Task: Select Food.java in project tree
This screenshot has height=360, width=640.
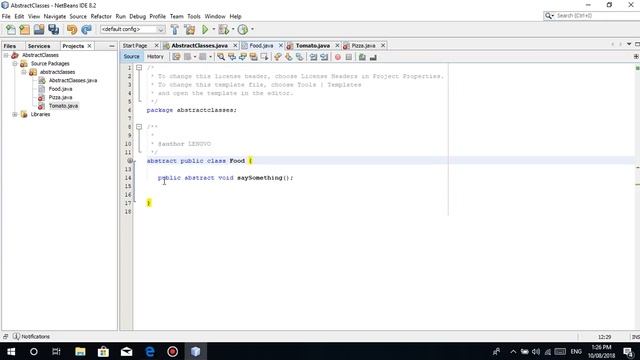Action: click(x=60, y=89)
